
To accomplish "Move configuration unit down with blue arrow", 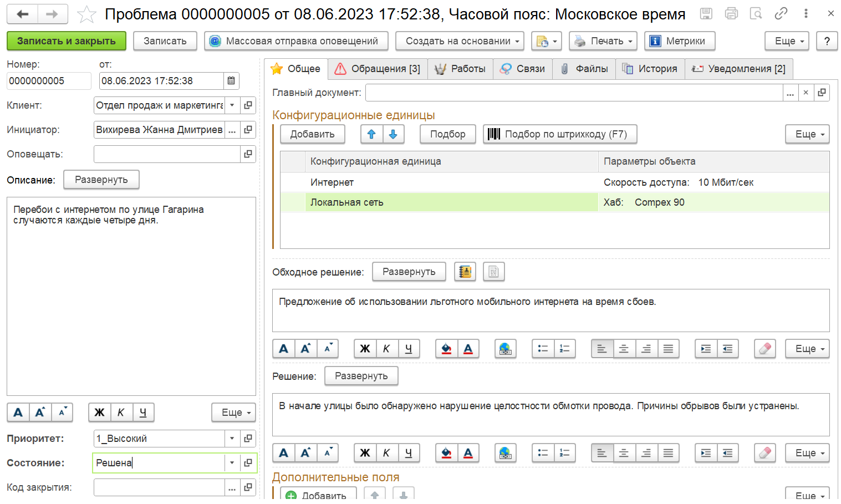I will click(x=393, y=134).
